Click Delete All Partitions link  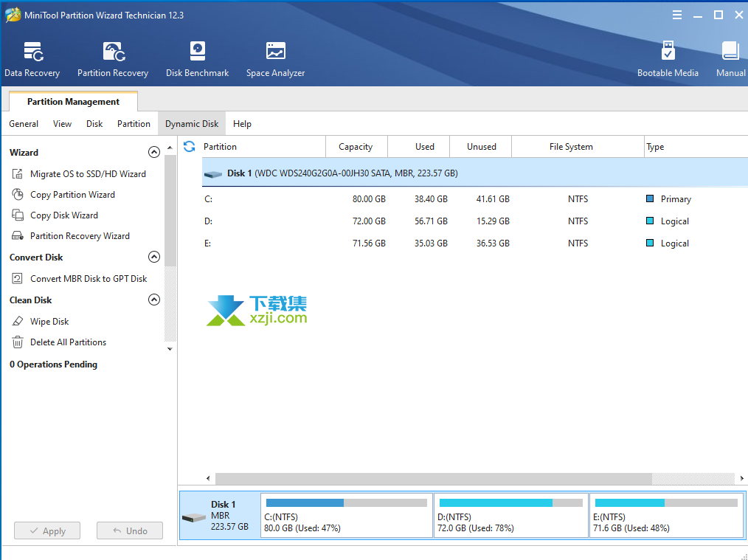click(x=68, y=342)
